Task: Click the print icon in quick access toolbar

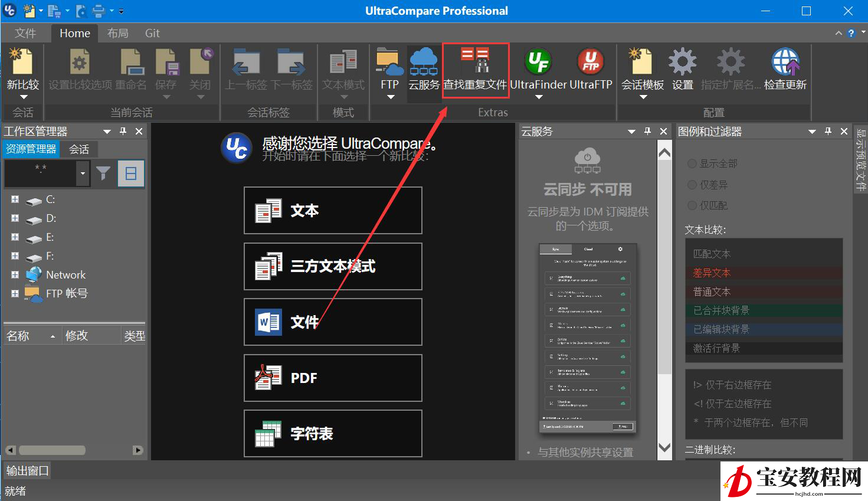Action: [98, 11]
